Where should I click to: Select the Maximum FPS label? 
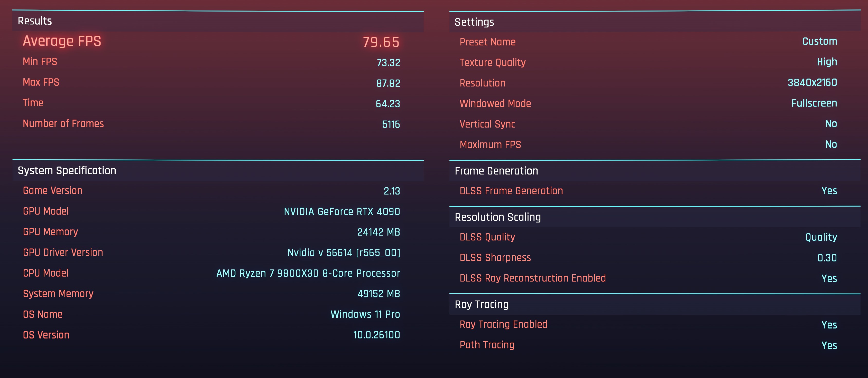point(490,145)
